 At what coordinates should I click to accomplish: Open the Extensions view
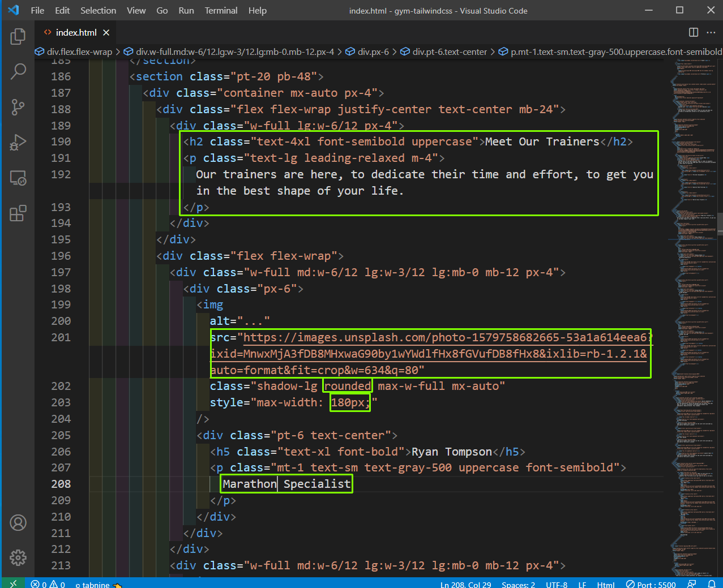coord(18,213)
